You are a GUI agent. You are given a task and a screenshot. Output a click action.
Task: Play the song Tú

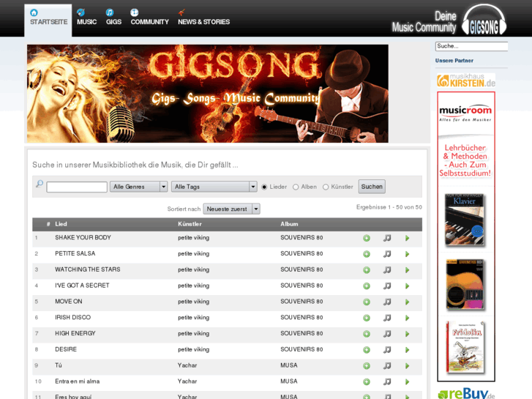(407, 366)
